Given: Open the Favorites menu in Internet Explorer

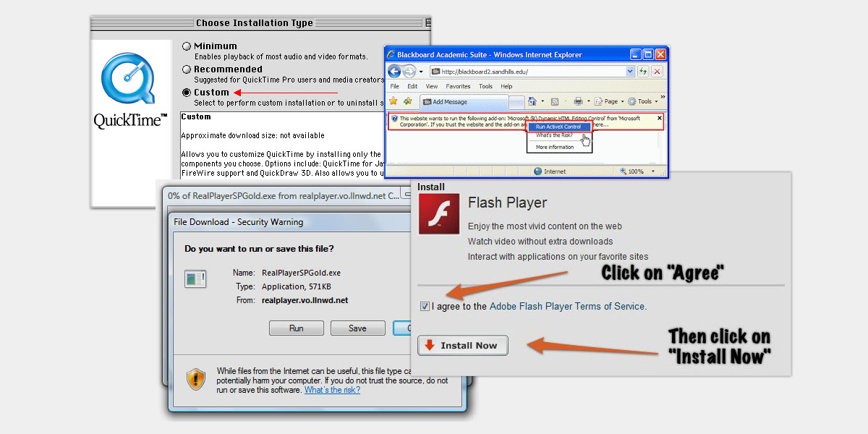Looking at the screenshot, I should 458,86.
